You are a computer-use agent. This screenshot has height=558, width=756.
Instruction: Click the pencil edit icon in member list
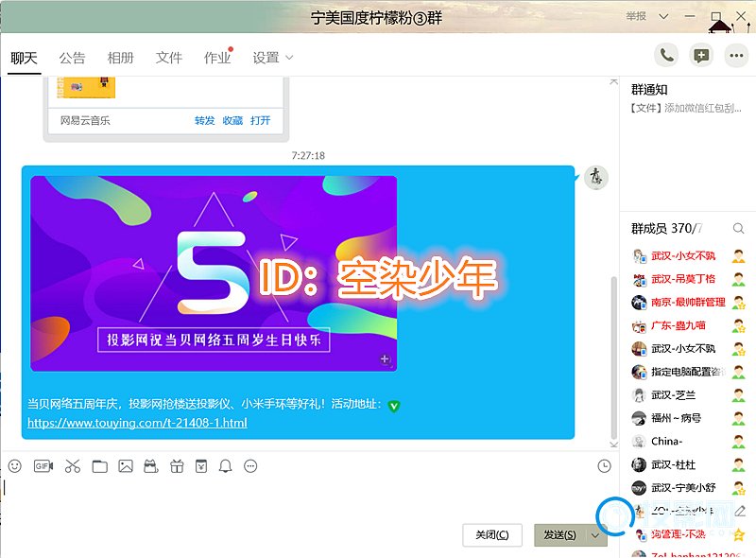(x=740, y=511)
